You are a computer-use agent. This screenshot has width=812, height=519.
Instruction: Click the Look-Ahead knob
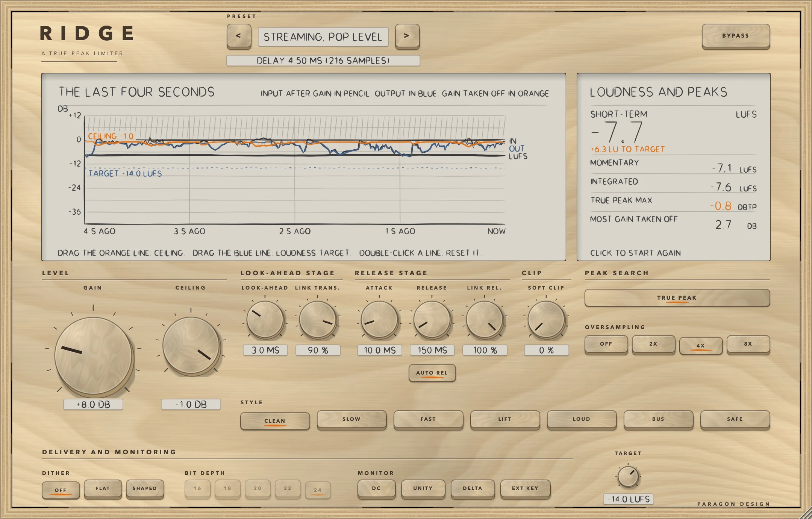[265, 320]
